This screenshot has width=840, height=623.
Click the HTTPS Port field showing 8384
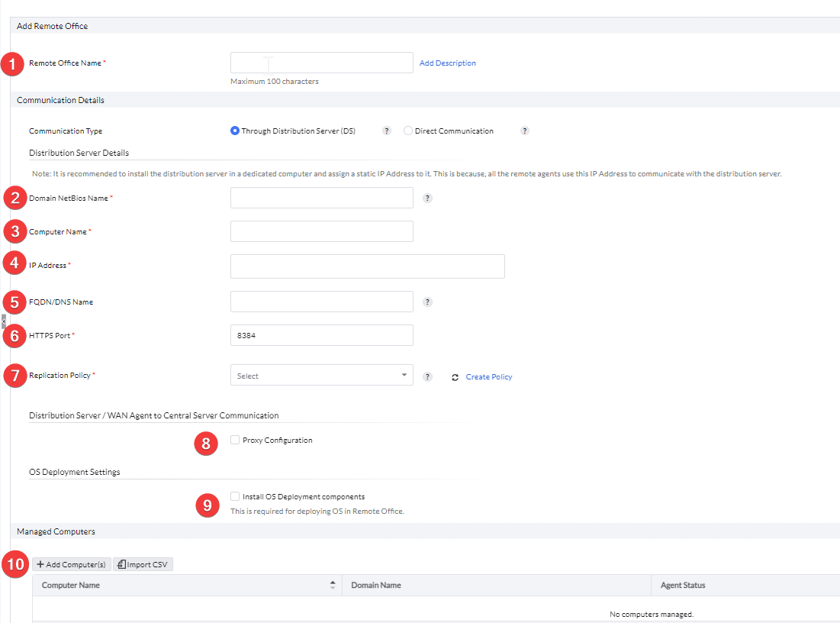click(321, 335)
